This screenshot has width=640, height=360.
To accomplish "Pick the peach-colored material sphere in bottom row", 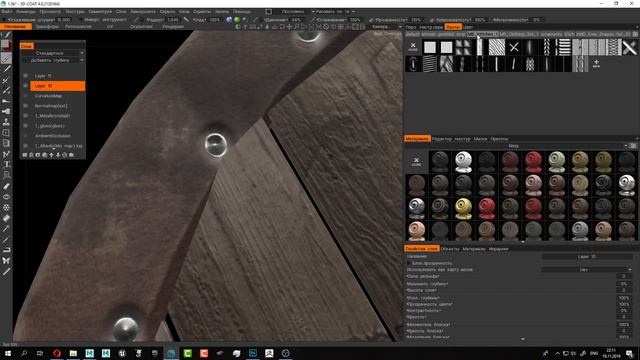I will [416, 231].
